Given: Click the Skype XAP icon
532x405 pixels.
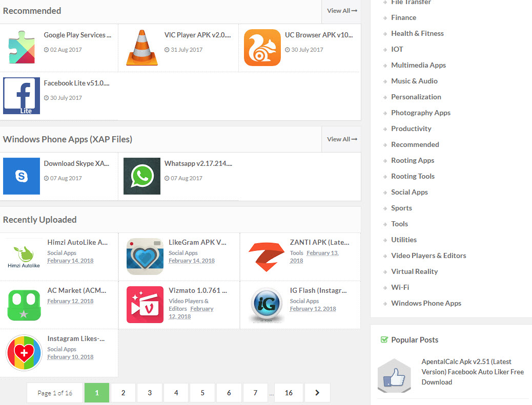Looking at the screenshot, I should pos(22,176).
